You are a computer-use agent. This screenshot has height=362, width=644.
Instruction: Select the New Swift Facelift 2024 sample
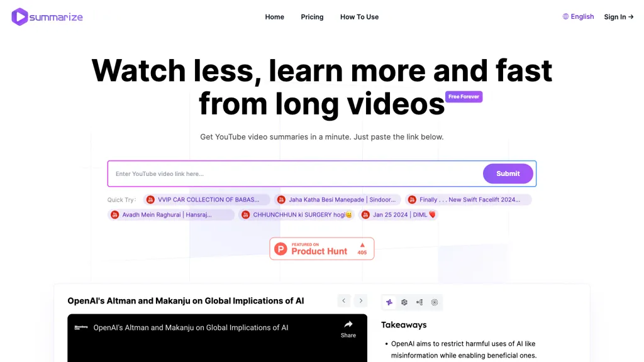(469, 200)
